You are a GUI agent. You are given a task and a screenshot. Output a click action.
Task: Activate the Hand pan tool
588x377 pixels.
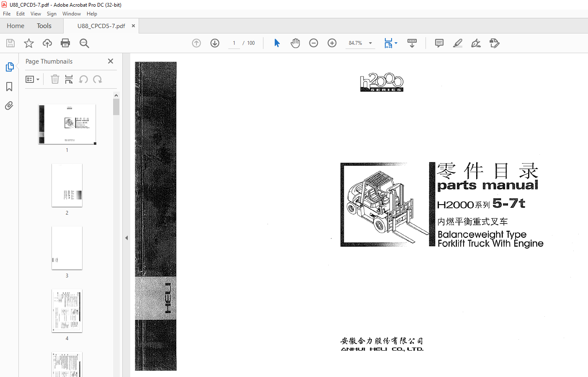(295, 43)
